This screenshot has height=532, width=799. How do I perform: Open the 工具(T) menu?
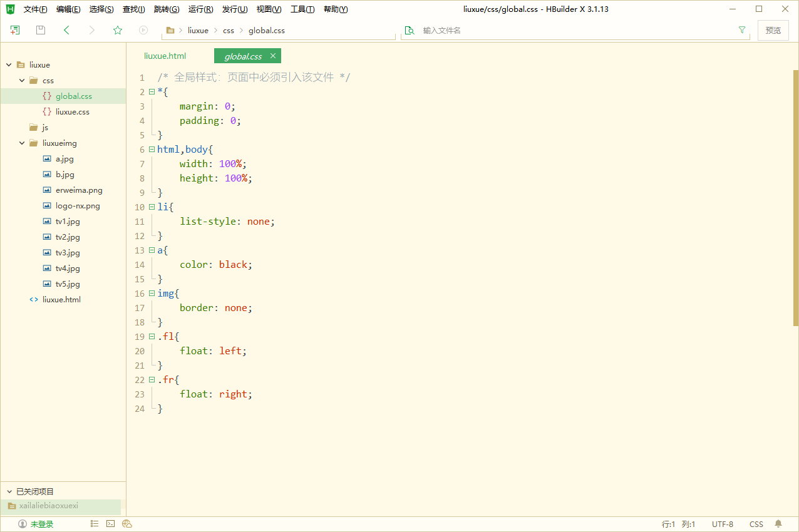coord(302,9)
